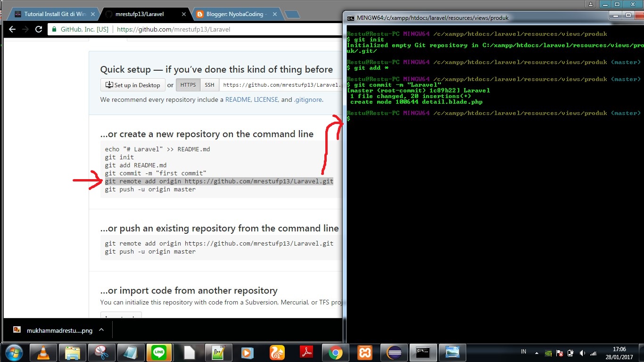Select the MINGW64 console taskbar button
Viewport: 644px width, 362px height.
pos(423,352)
